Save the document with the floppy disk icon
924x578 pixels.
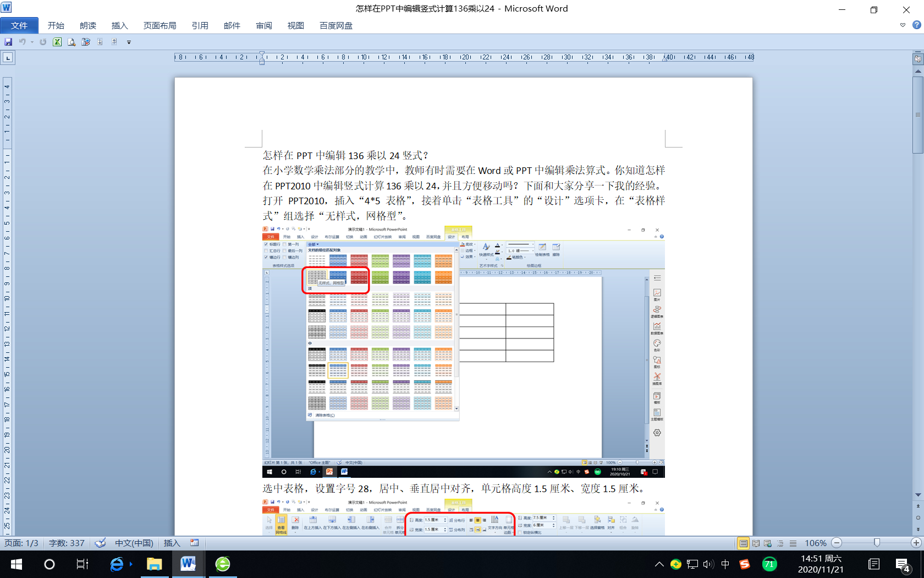tap(8, 42)
